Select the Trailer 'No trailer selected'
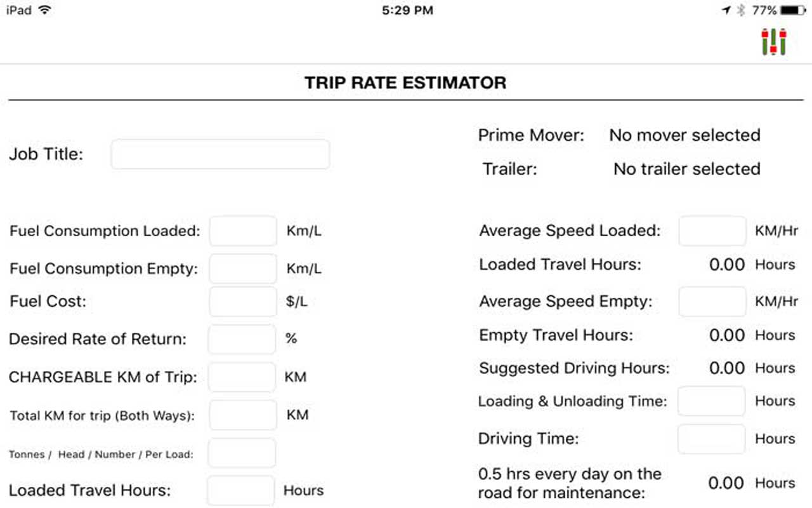This screenshot has width=812, height=508. tap(686, 169)
